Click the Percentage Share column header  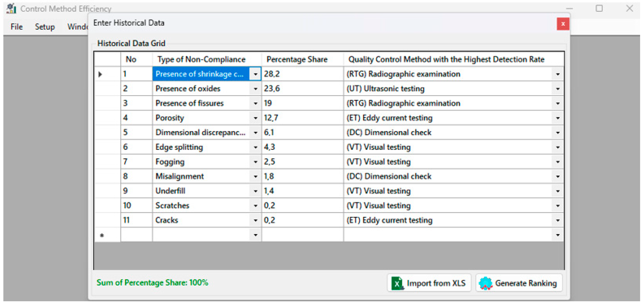pyautogui.click(x=297, y=59)
